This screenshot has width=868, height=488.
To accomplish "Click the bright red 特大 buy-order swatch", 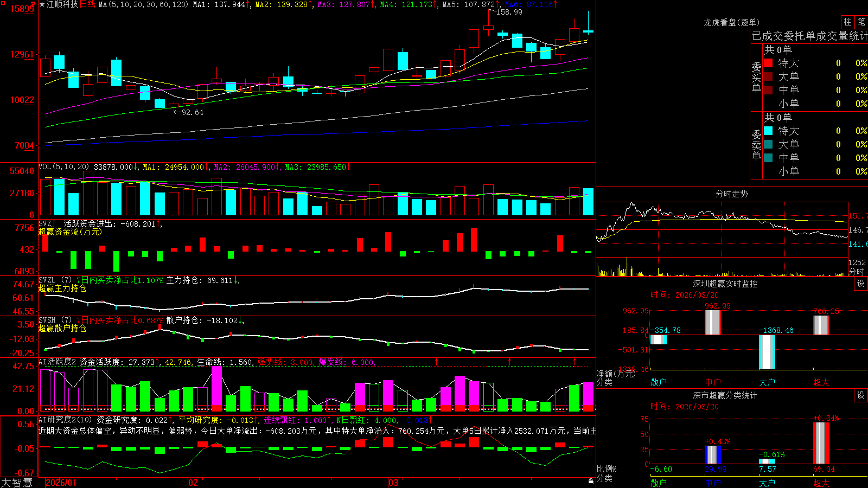I will click(x=768, y=63).
